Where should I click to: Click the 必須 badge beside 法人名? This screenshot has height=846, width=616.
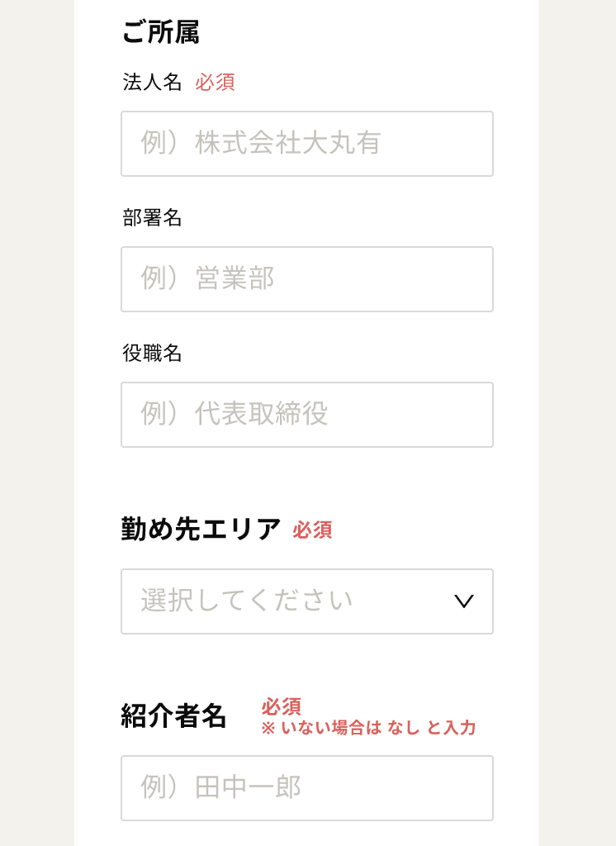[x=215, y=83]
